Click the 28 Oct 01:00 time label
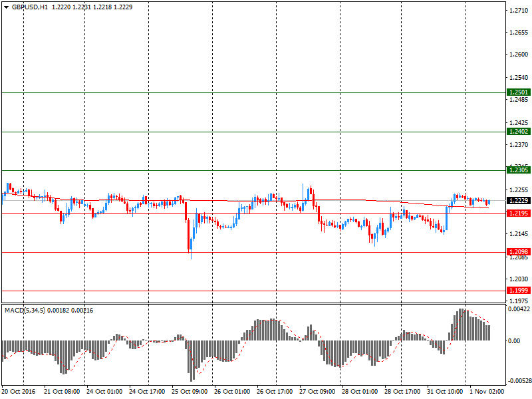 pyautogui.click(x=360, y=392)
